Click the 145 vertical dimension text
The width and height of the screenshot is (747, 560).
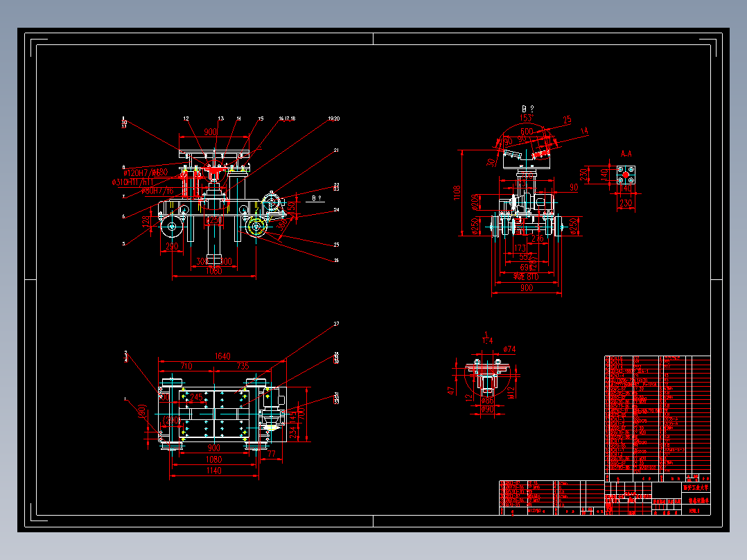point(293,416)
